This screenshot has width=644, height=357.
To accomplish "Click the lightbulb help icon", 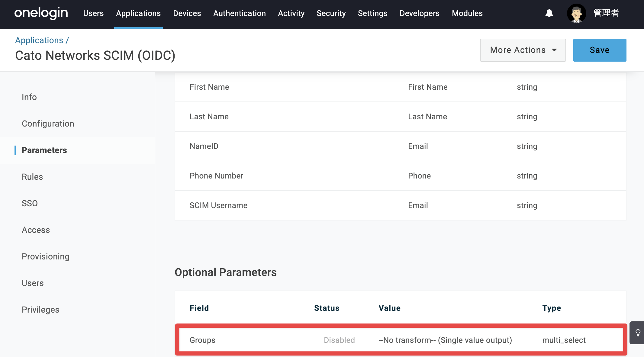I will pyautogui.click(x=638, y=333).
